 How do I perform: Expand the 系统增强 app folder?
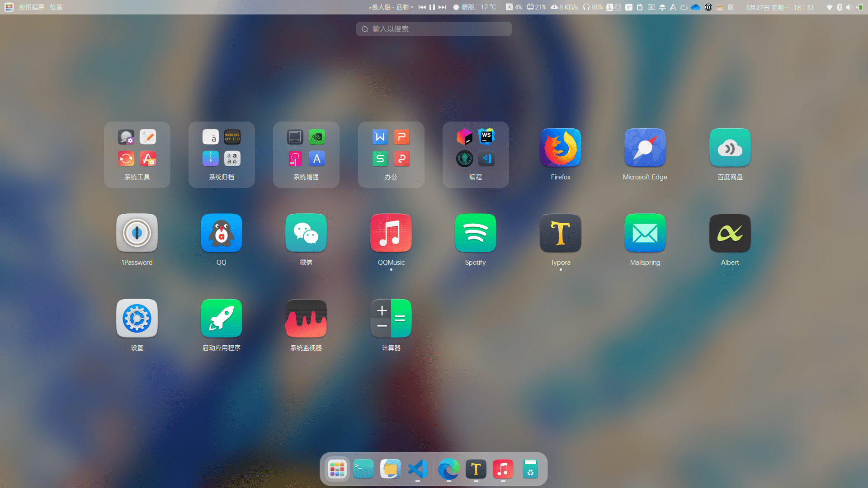(306, 155)
